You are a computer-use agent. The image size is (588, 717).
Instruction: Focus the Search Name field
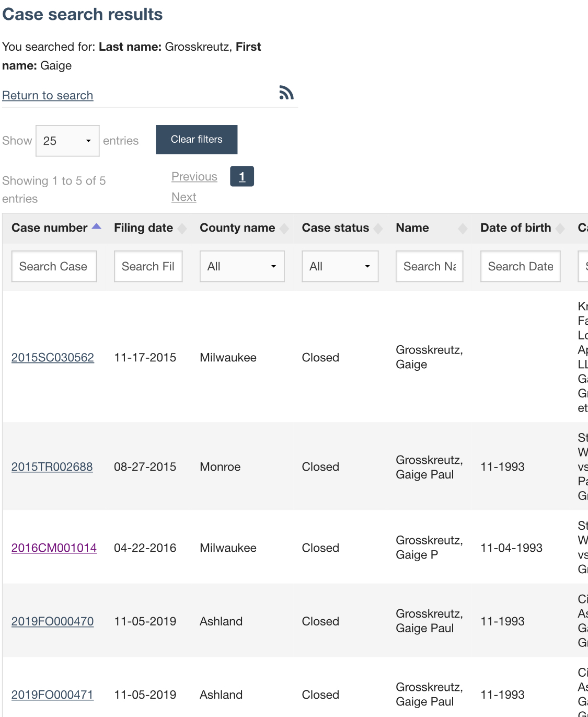430,266
